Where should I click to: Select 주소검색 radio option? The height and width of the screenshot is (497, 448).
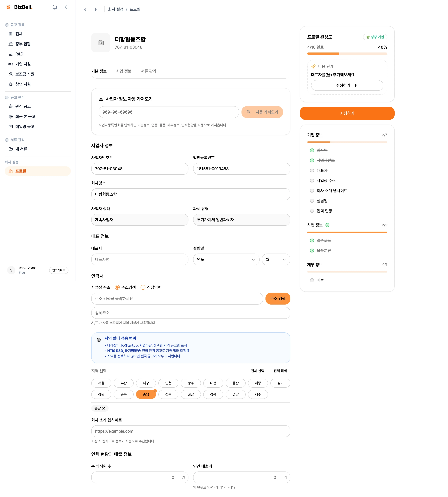[x=117, y=287]
